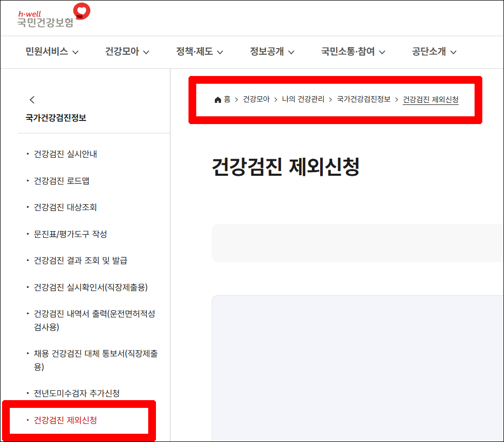The width and height of the screenshot is (504, 442).
Task: Expand the 공단소개 menu chevron
Action: [453, 52]
